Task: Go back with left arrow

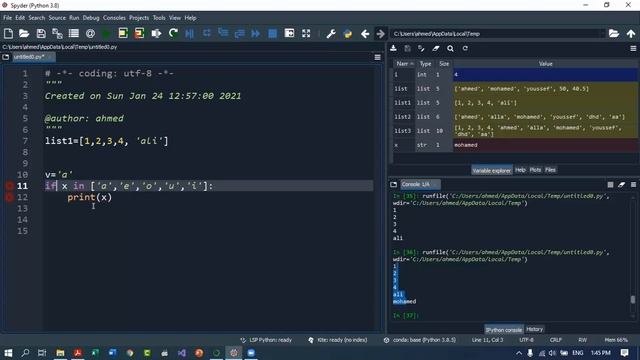Action: [x=365, y=33]
